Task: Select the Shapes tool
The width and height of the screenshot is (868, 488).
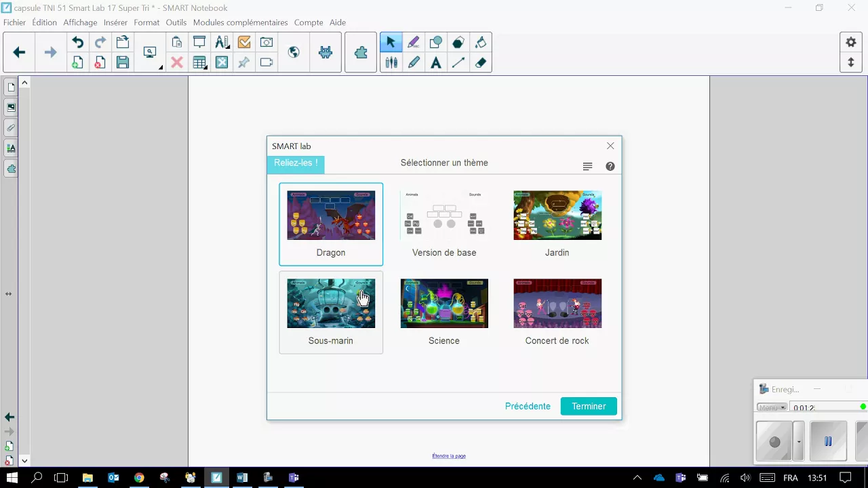Action: click(436, 42)
